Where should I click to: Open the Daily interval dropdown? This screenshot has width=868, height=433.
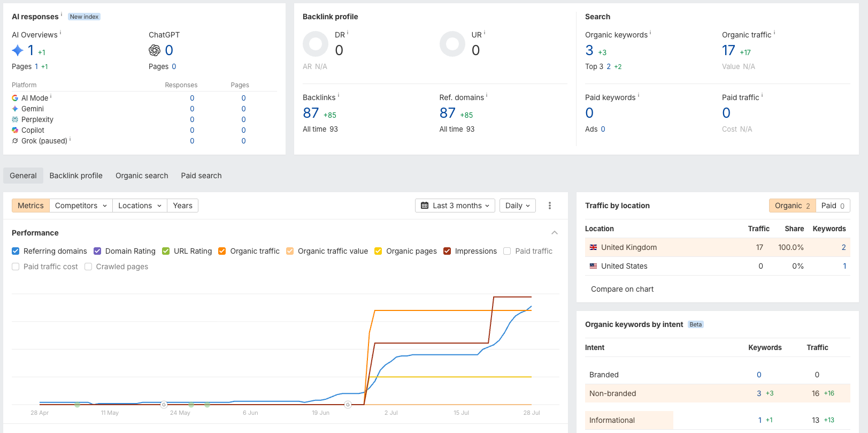pos(518,206)
